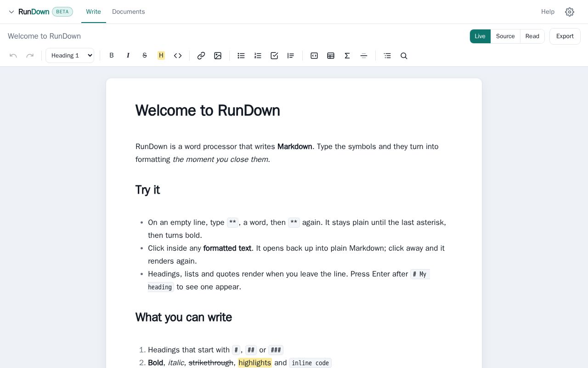The image size is (588, 368).
Task: Insert a horizontal rule divider
Action: coord(364,56)
